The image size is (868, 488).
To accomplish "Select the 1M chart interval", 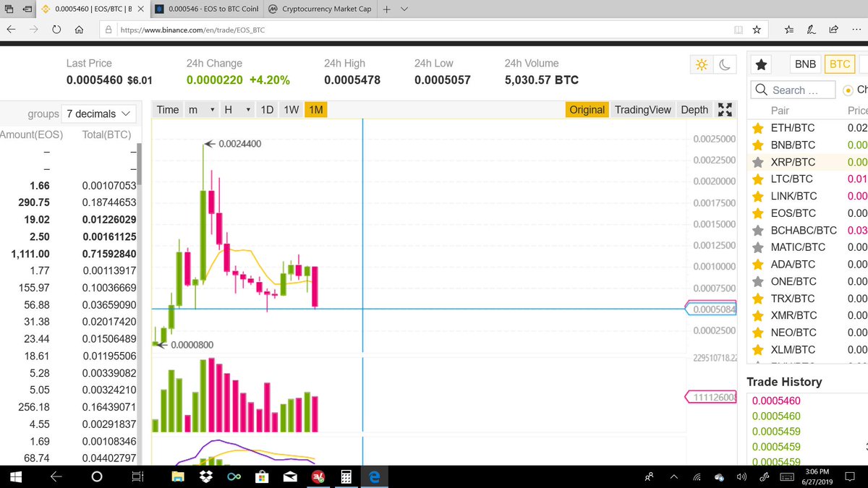I will (315, 110).
